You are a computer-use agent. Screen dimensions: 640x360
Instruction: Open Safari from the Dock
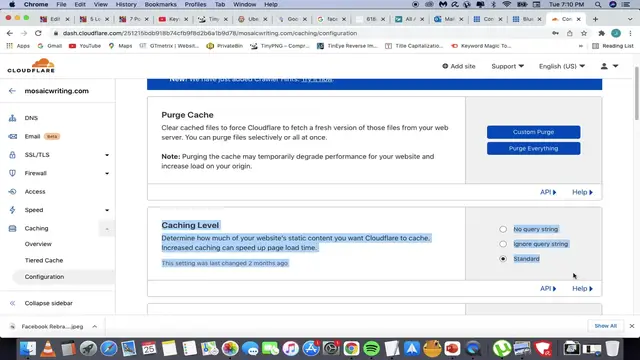109,349
